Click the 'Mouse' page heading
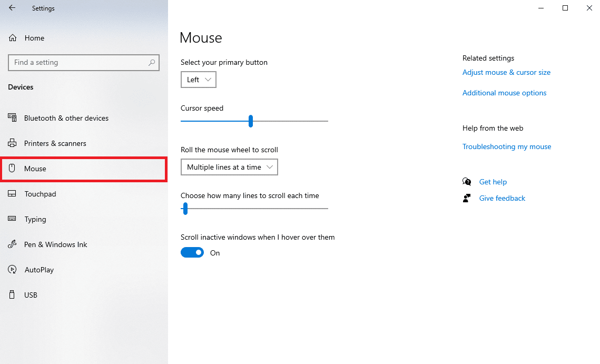Screen dimensions: 600x364 tap(201, 38)
